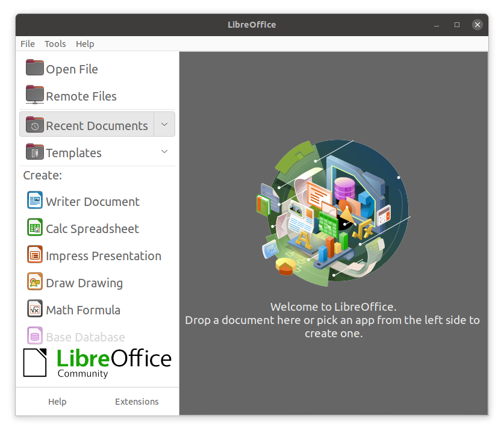Click the Recent Documents clock folder icon
The width and height of the screenshot is (504, 433).
click(35, 125)
